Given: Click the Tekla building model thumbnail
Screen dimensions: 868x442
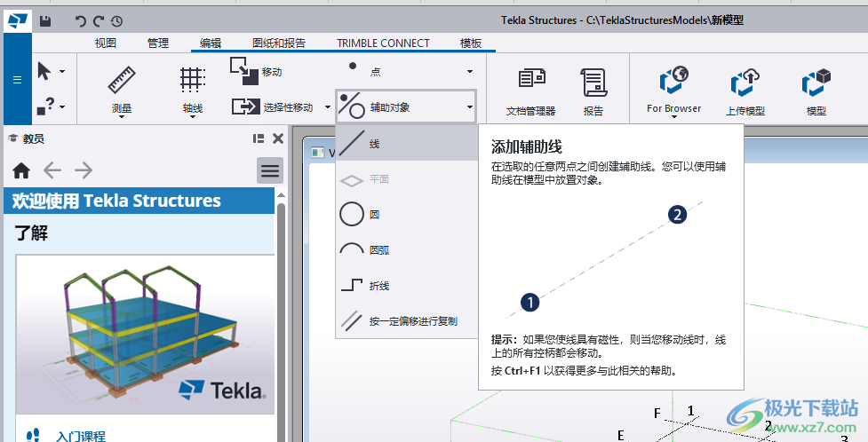Looking at the screenshot, I should [x=146, y=335].
